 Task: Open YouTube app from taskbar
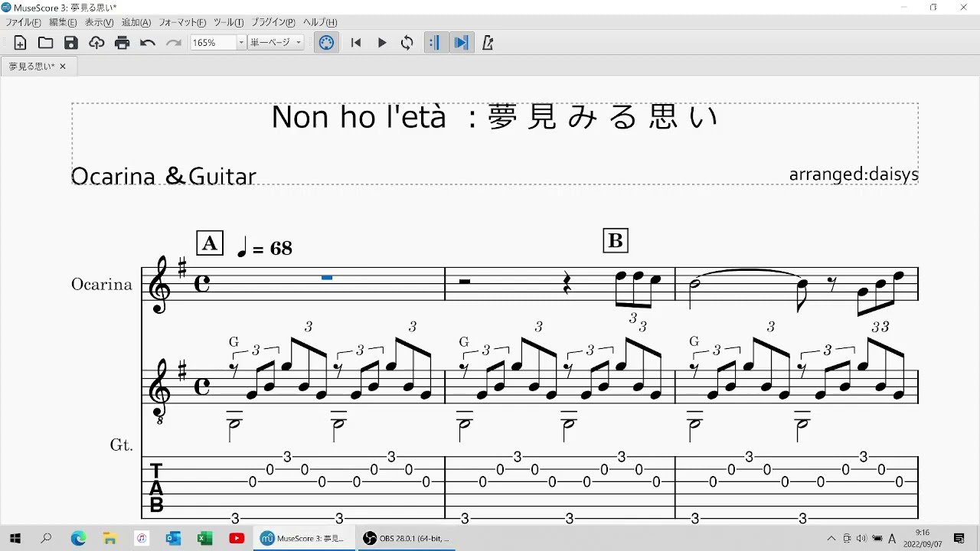pyautogui.click(x=237, y=538)
